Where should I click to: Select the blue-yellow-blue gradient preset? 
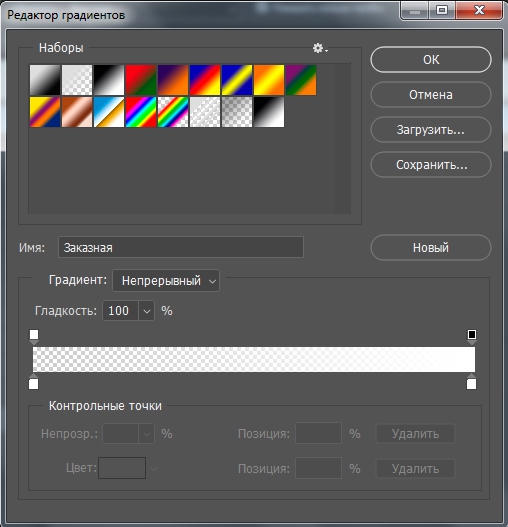237,80
